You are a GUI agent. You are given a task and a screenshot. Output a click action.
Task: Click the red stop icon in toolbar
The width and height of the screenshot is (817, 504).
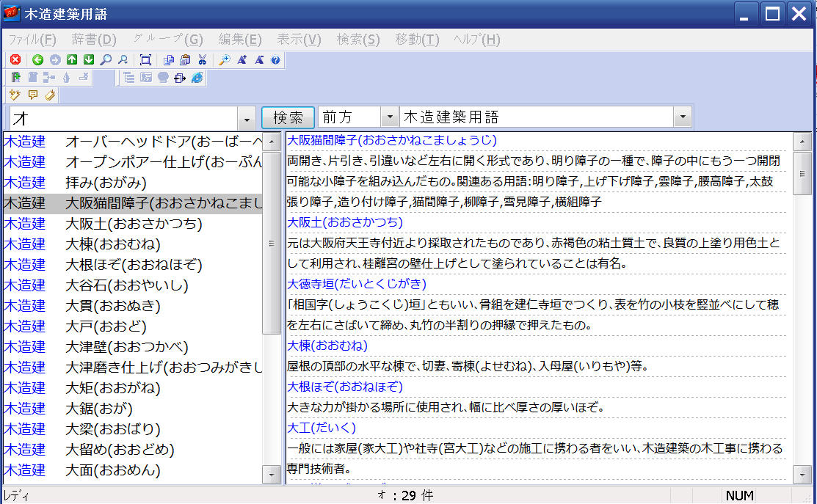pos(15,60)
